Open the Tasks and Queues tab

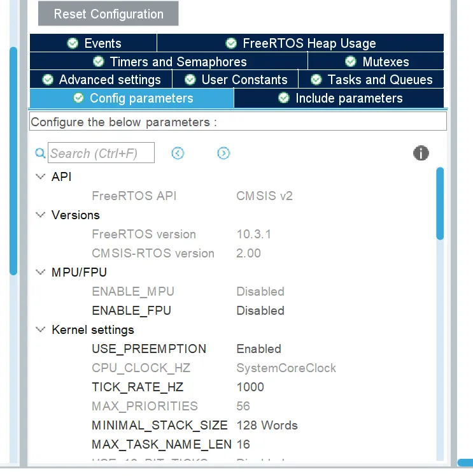tap(379, 80)
